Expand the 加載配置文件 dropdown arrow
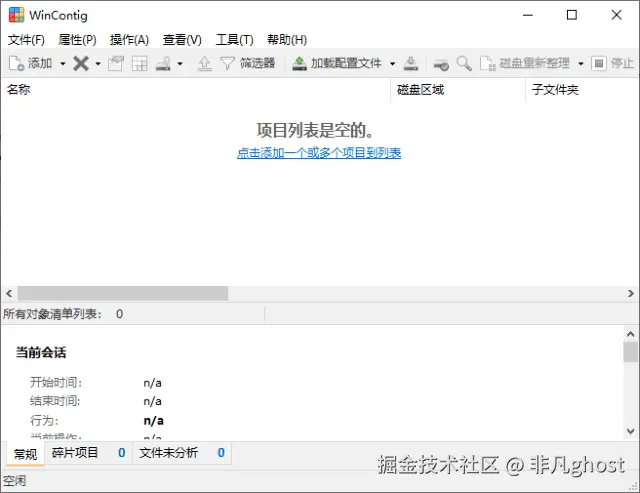The height and width of the screenshot is (493, 640). (x=392, y=64)
